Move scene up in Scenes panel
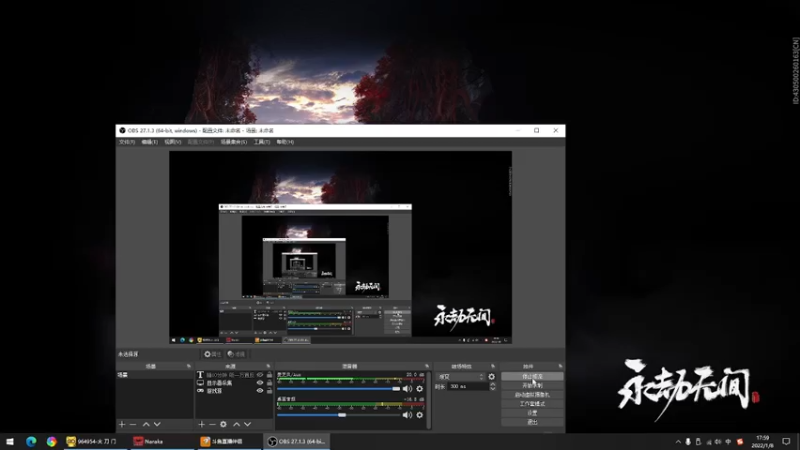Screen dimensions: 800x450 point(146,424)
